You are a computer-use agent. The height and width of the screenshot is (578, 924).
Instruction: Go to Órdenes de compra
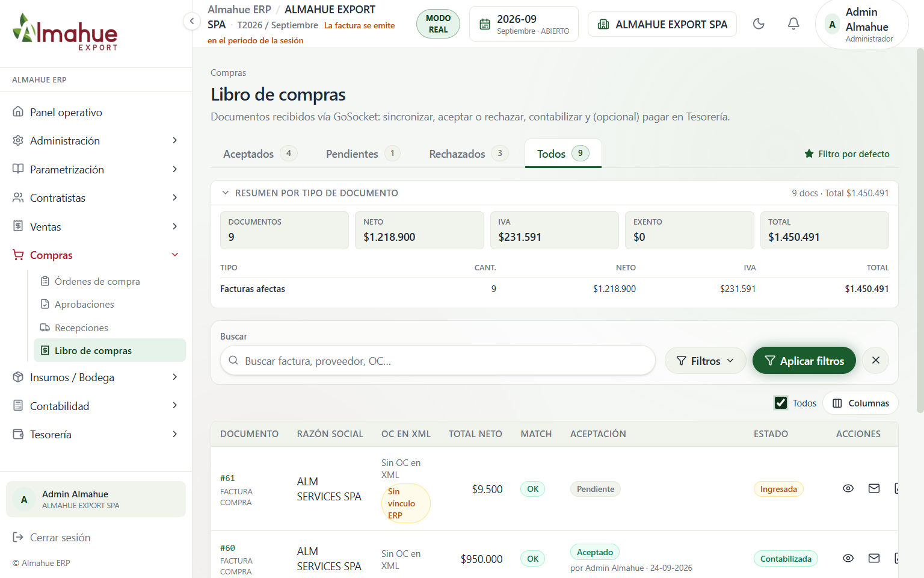point(109,281)
